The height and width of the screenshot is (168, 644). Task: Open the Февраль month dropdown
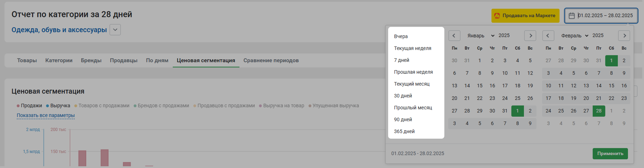click(x=575, y=36)
